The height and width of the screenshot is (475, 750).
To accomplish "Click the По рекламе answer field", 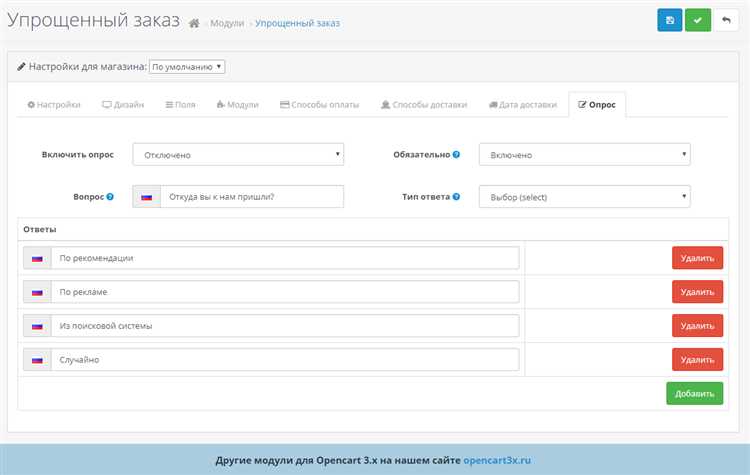I will click(x=285, y=292).
